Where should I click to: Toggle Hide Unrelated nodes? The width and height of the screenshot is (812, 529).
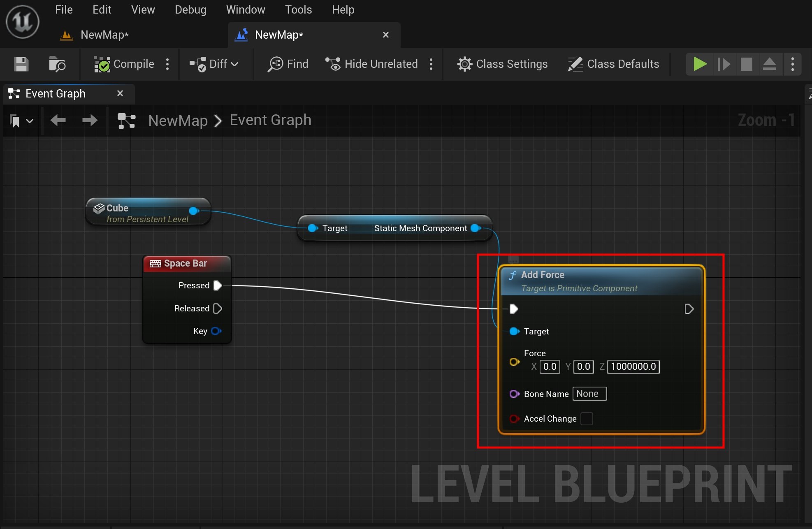click(371, 64)
